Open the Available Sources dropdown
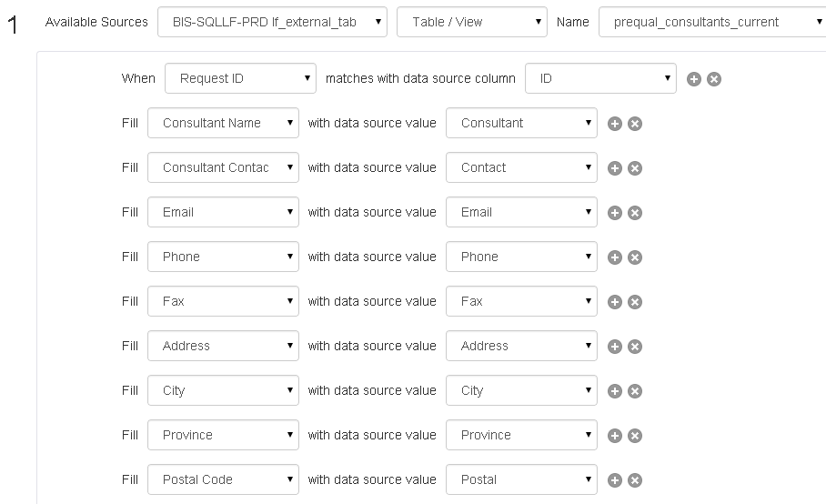 click(x=272, y=22)
